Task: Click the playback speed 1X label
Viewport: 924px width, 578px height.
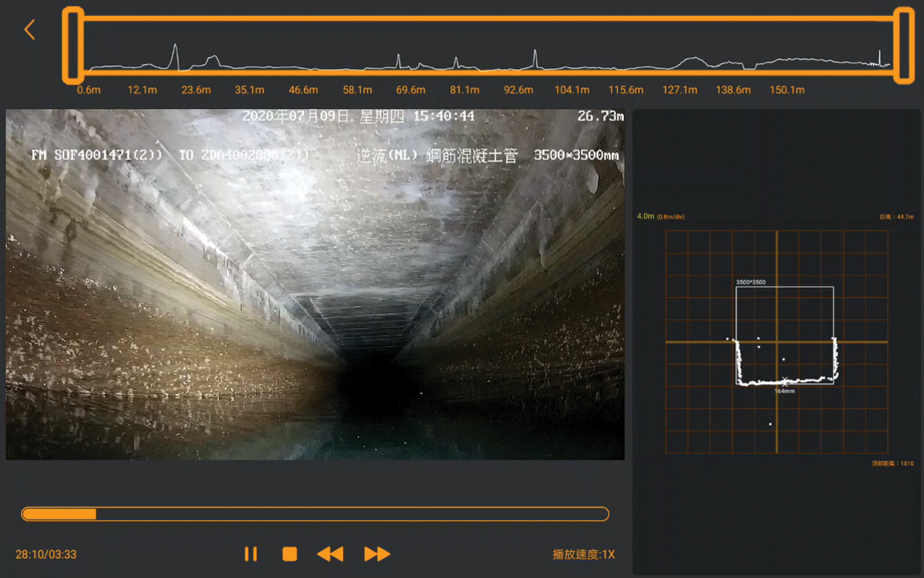Action: click(583, 555)
